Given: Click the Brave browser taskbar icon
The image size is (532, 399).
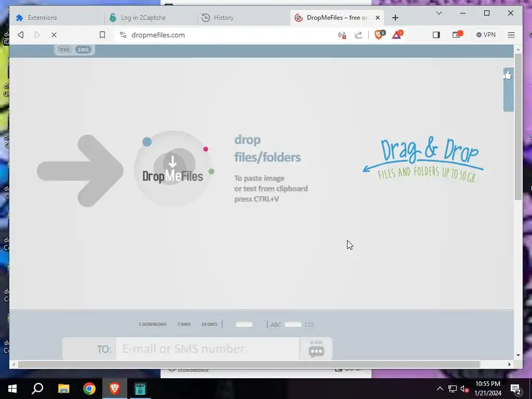Looking at the screenshot, I should [115, 389].
